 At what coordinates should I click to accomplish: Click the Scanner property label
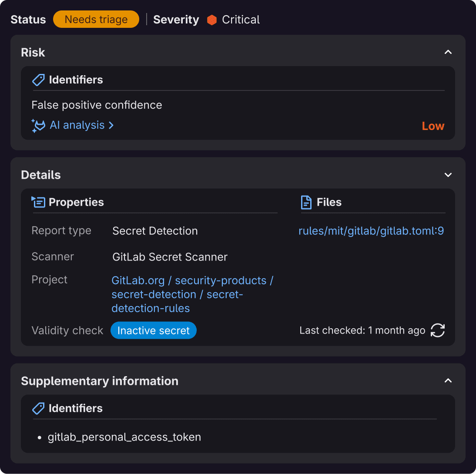click(x=53, y=257)
